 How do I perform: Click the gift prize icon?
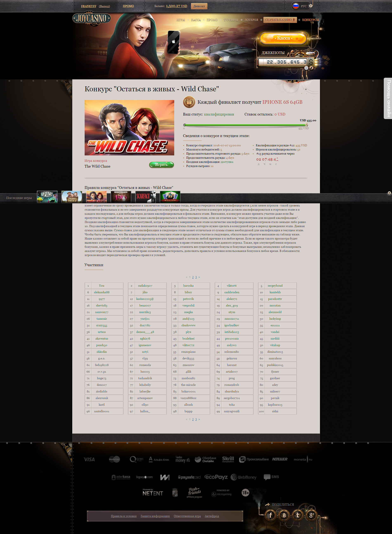tap(189, 102)
